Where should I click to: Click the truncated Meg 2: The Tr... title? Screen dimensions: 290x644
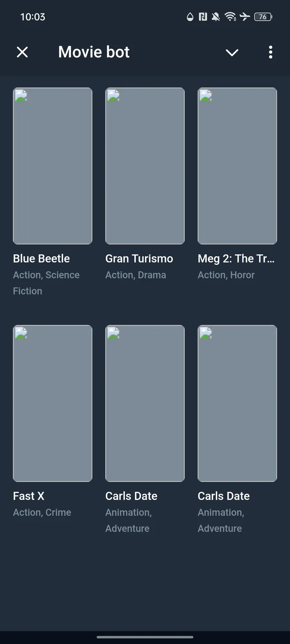(236, 258)
